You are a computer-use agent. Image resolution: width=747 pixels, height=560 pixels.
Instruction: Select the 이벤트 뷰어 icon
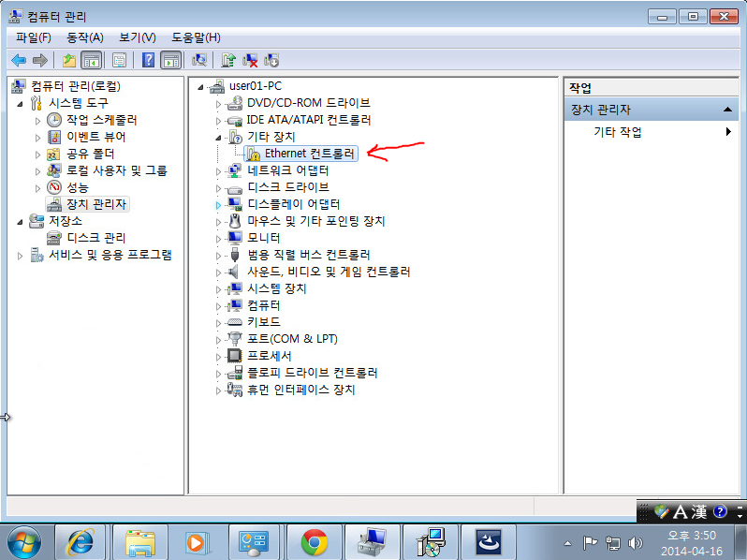(x=54, y=137)
